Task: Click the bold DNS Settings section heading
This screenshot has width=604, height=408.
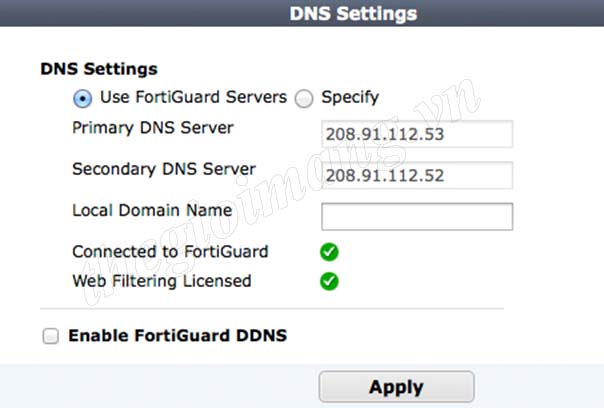Action: click(99, 69)
